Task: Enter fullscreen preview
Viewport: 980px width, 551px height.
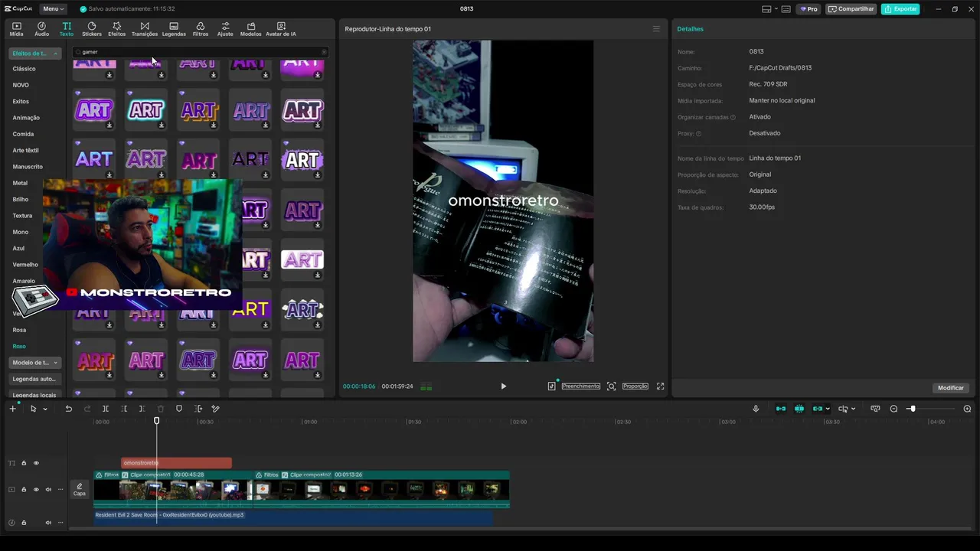Action: coord(660,386)
